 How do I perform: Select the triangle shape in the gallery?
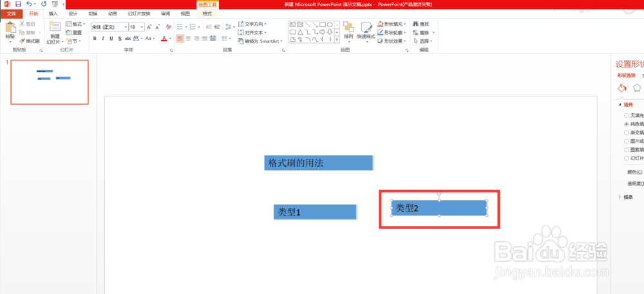[x=300, y=32]
